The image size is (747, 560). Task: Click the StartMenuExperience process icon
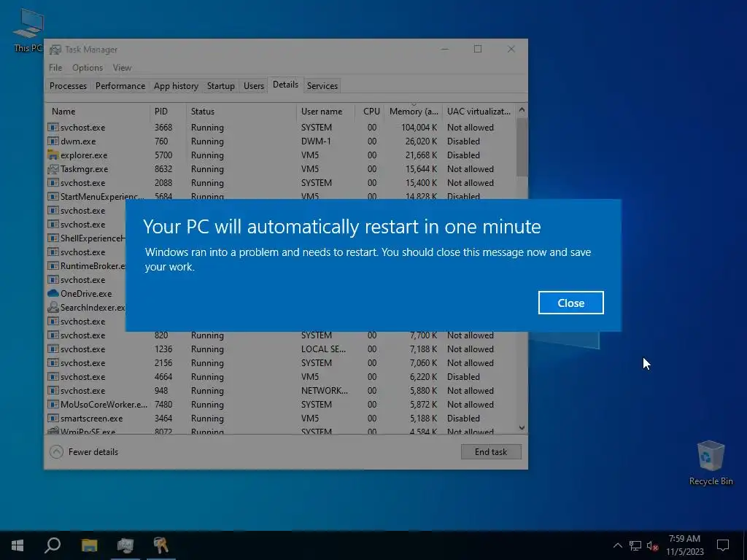(53, 197)
